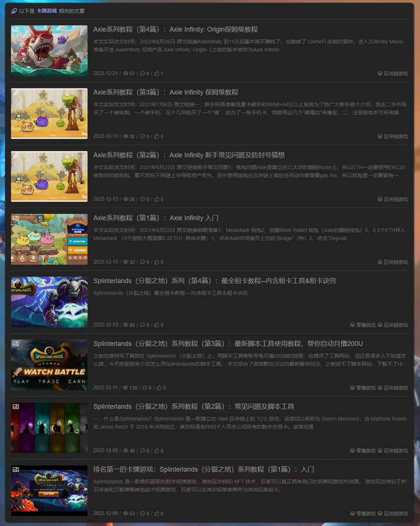Click like thumbs-up icon on Splinterlands 第4篇 row
The image size is (420, 526).
pyautogui.click(x=157, y=325)
